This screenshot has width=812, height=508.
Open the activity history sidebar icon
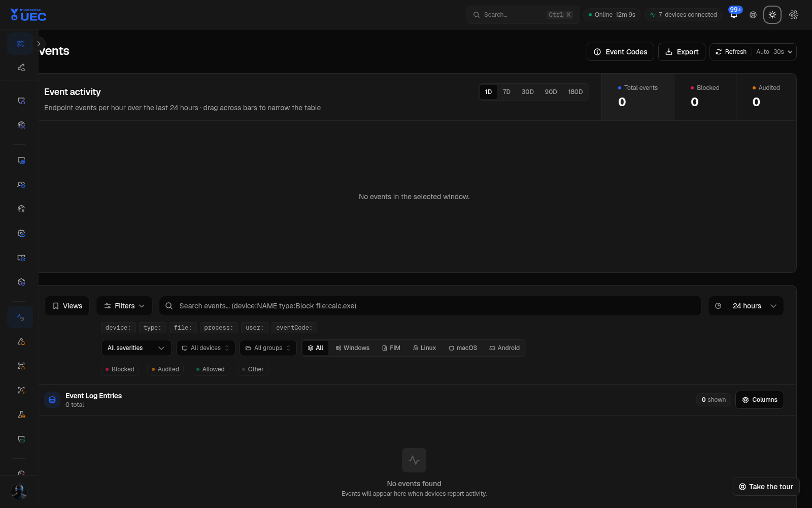tap(20, 317)
